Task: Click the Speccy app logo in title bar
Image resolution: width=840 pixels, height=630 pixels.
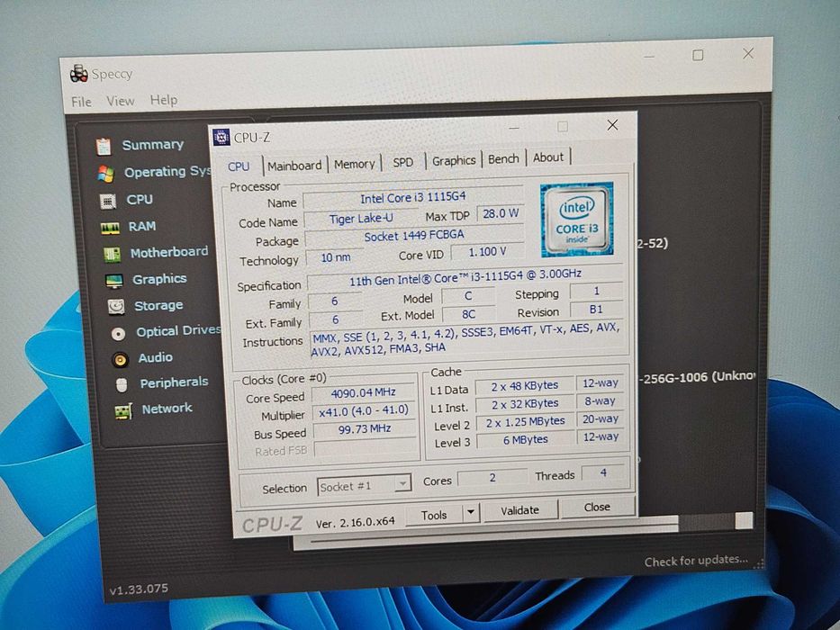Action: [x=78, y=74]
